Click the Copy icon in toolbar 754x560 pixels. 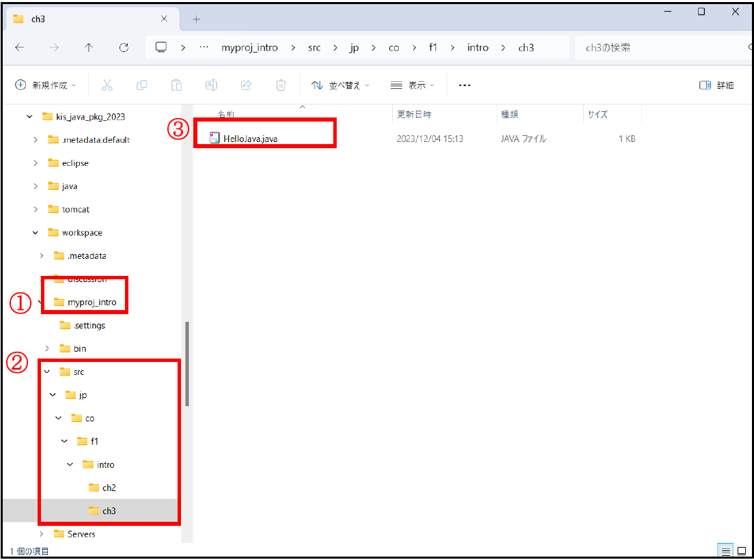[142, 85]
